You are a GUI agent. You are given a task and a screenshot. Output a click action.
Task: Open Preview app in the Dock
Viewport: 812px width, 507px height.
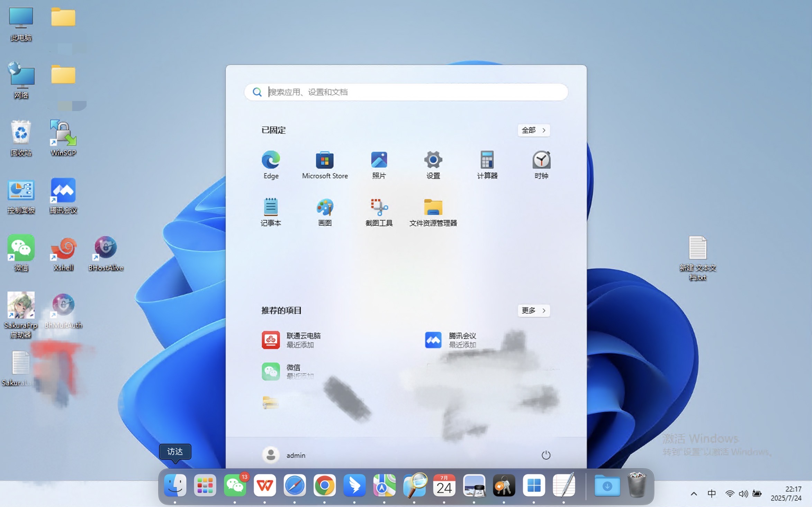(474, 485)
